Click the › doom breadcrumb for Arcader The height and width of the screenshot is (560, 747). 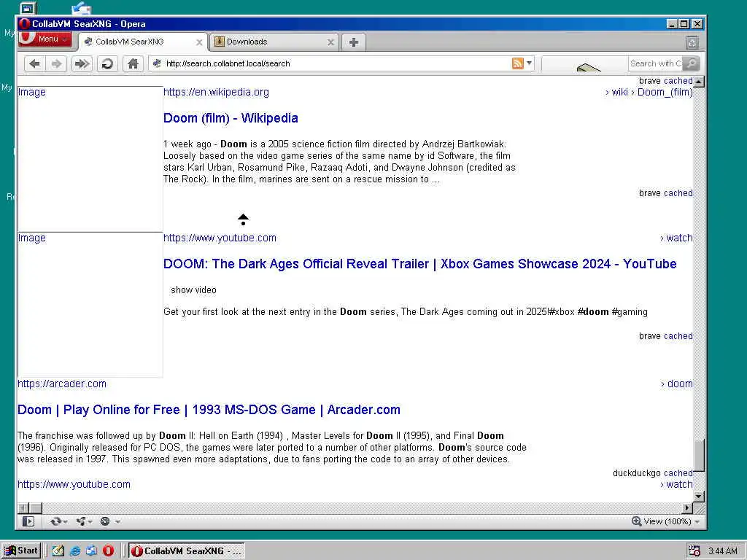click(676, 384)
